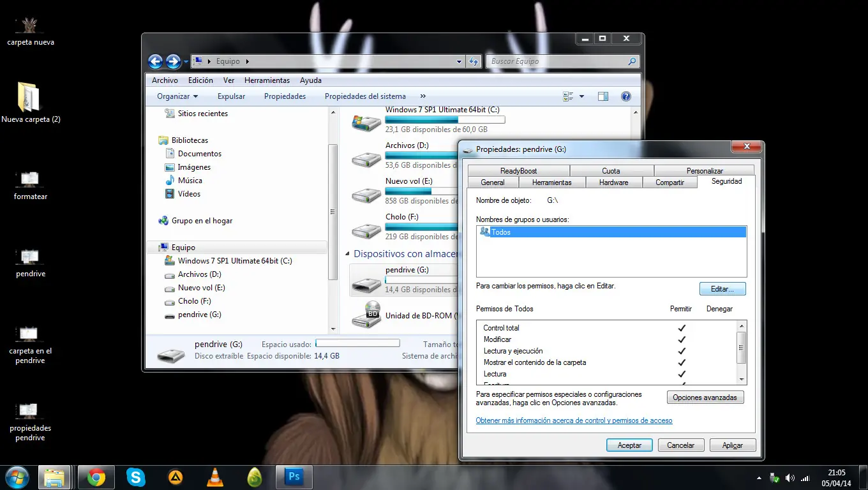868x490 pixels.
Task: Show the preview pane in Explorer
Action: (603, 96)
